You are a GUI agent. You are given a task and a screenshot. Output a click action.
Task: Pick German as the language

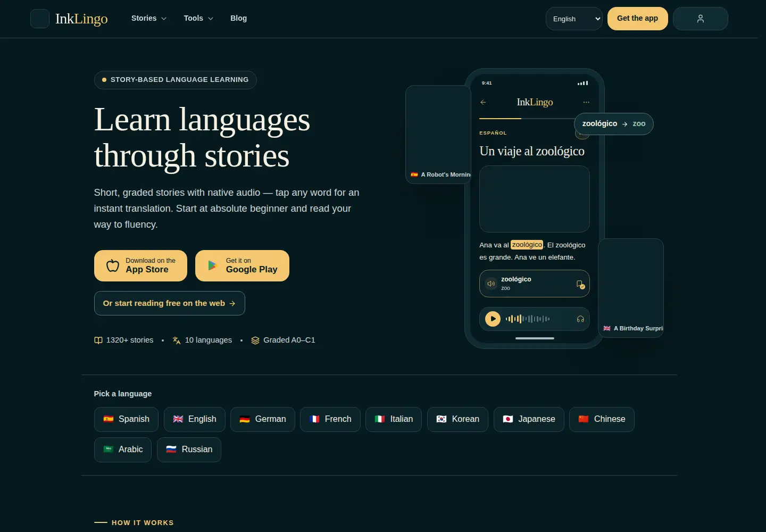click(263, 419)
